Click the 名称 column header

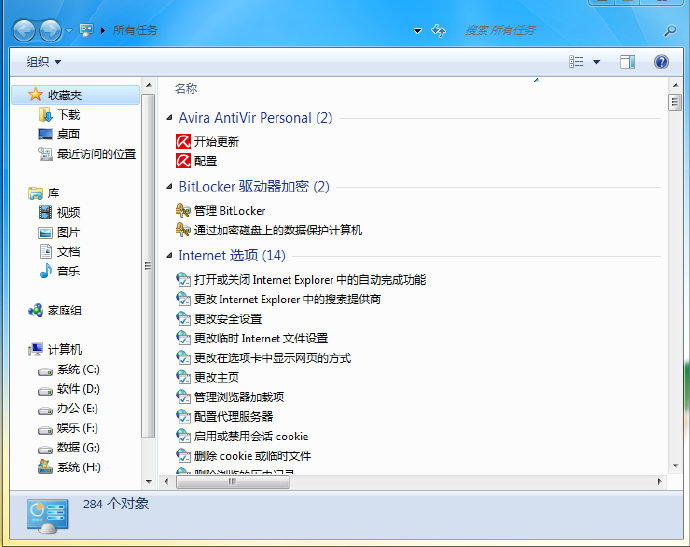pyautogui.click(x=186, y=89)
